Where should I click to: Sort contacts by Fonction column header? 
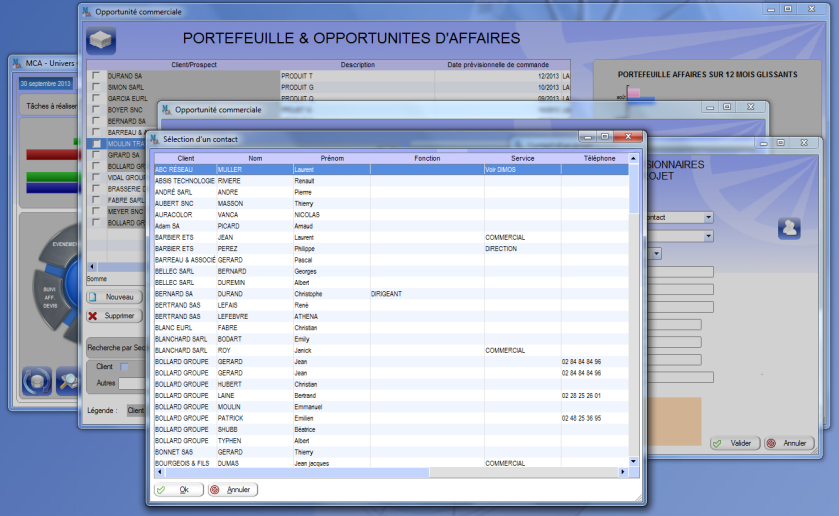[x=427, y=158]
